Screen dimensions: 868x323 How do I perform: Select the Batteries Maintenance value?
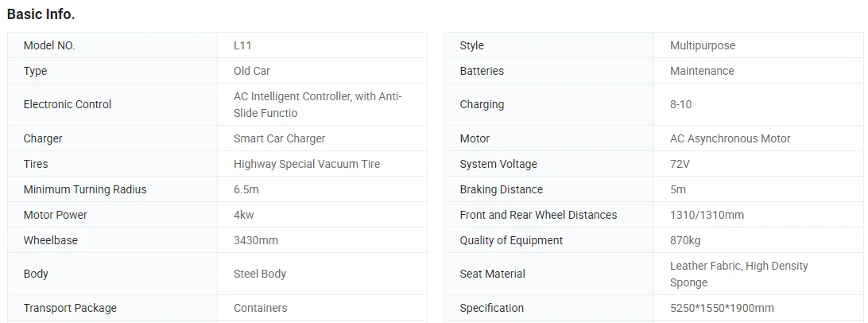(x=702, y=71)
